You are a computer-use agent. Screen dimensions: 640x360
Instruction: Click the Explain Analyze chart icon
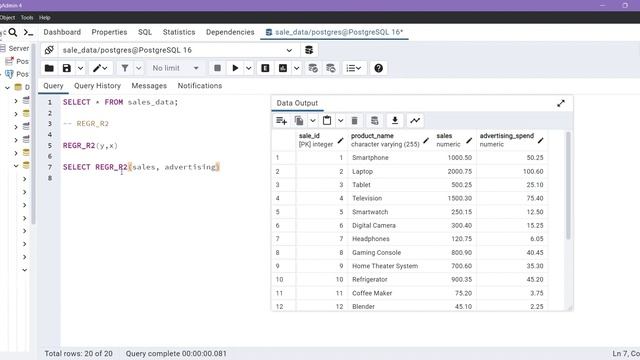(x=283, y=68)
